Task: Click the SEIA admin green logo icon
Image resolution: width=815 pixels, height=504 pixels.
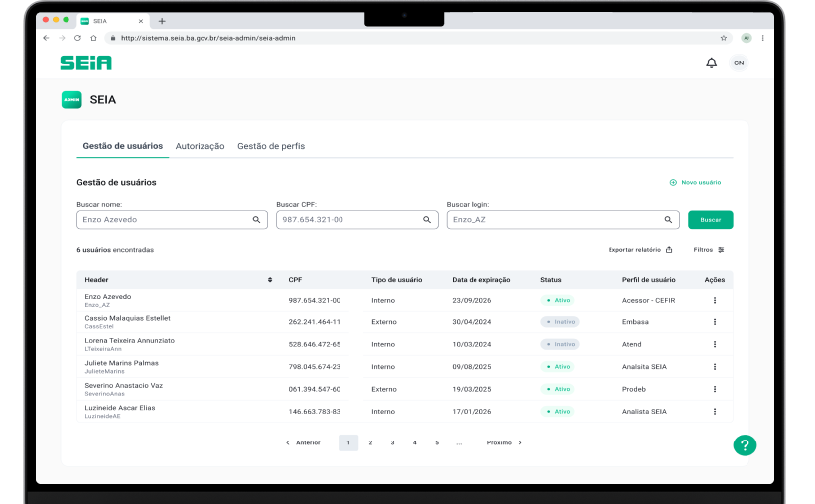Action: tap(71, 100)
